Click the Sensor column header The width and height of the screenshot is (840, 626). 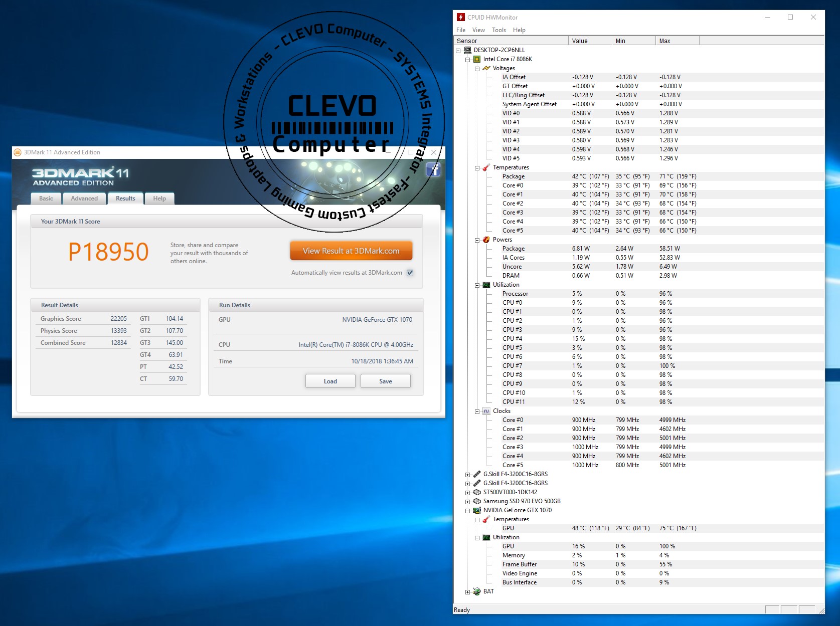point(511,41)
